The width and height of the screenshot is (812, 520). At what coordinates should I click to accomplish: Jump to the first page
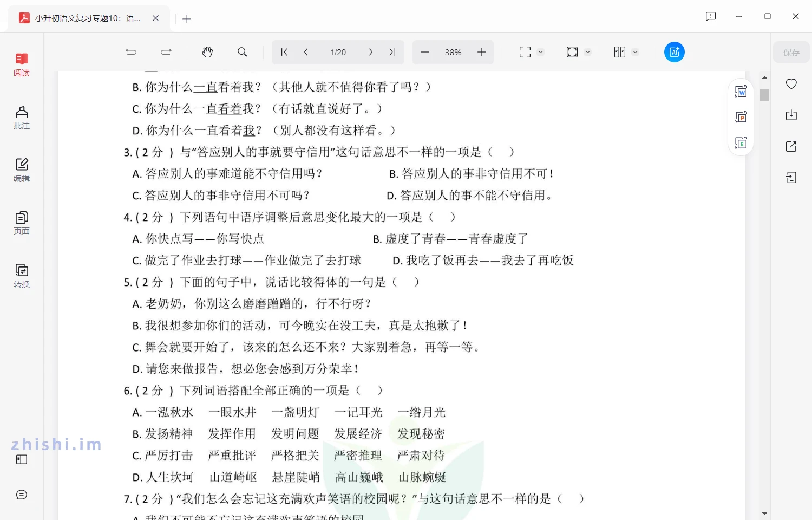click(284, 52)
